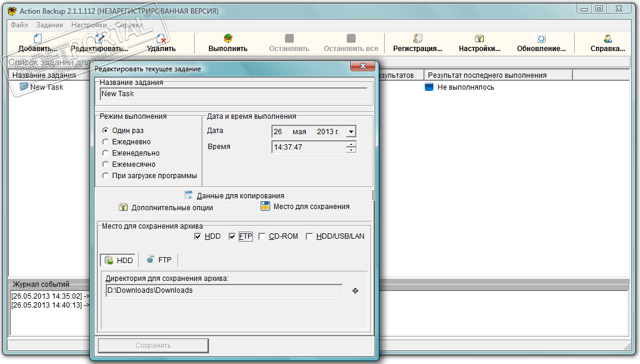Uncheck the FTP checkbox

[x=232, y=236]
